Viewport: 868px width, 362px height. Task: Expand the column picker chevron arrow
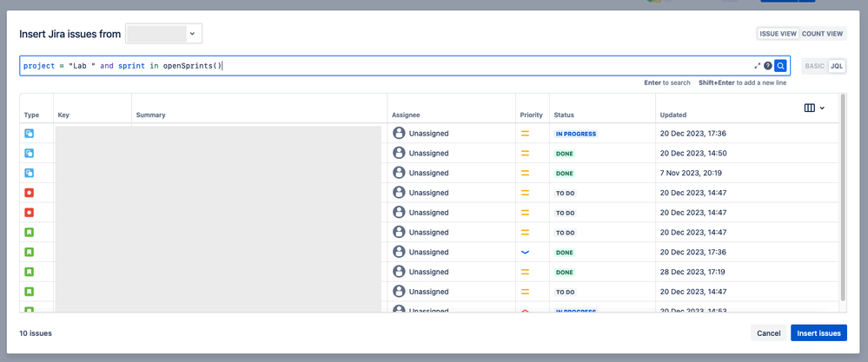pos(822,108)
